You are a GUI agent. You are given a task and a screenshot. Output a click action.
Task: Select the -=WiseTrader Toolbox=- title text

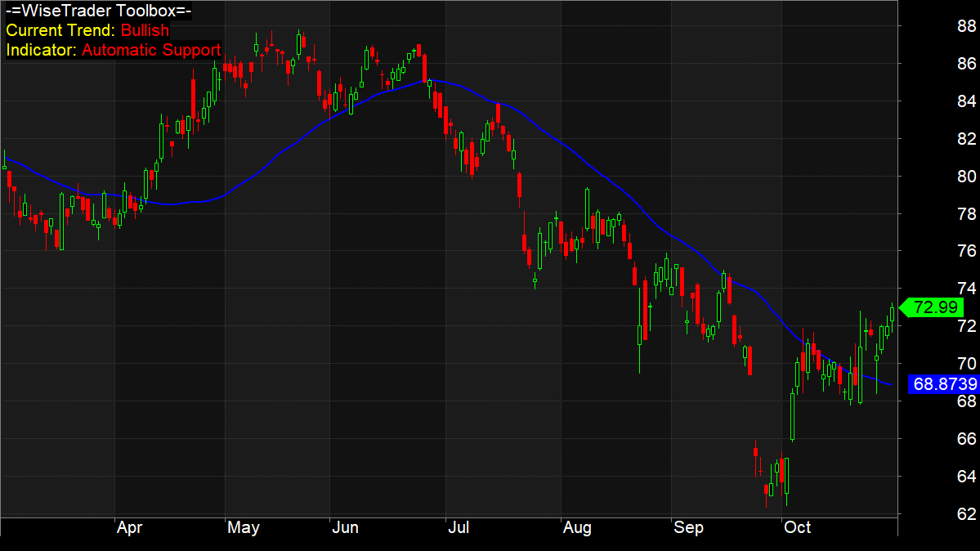(x=98, y=11)
